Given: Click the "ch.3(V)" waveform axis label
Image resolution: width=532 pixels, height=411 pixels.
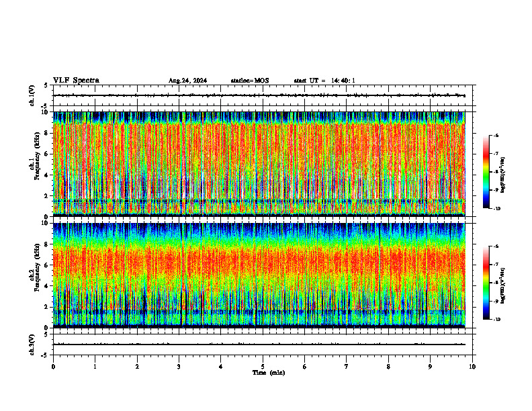Looking at the screenshot, I should (x=32, y=345).
